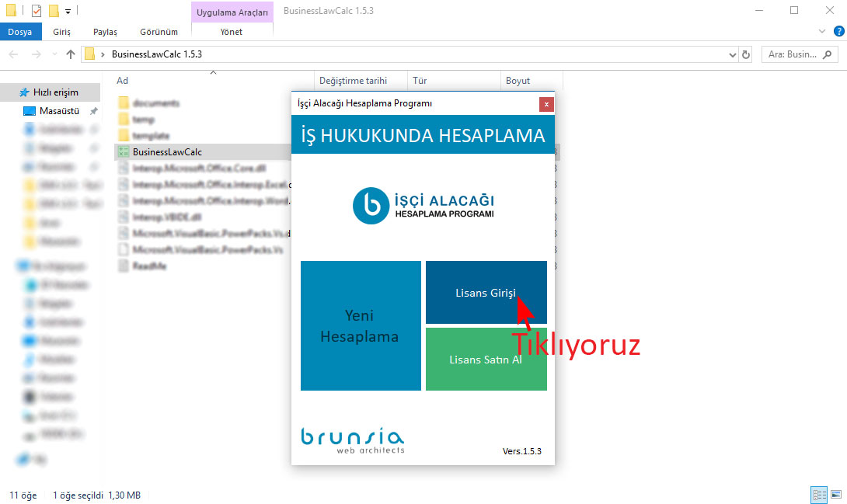The image size is (847, 504).
Task: Open the Dosya menu in Explorer
Action: (20, 32)
